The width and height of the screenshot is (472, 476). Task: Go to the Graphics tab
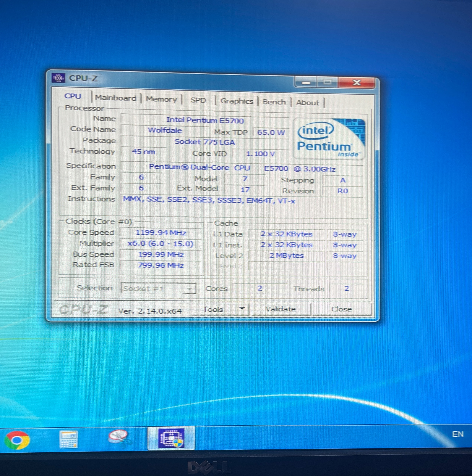tap(236, 101)
